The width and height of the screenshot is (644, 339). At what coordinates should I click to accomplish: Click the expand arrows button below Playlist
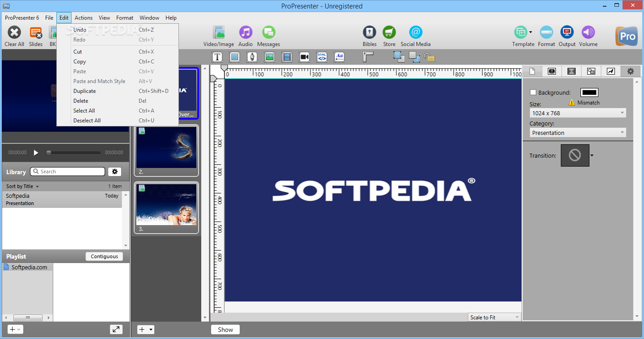(116, 329)
